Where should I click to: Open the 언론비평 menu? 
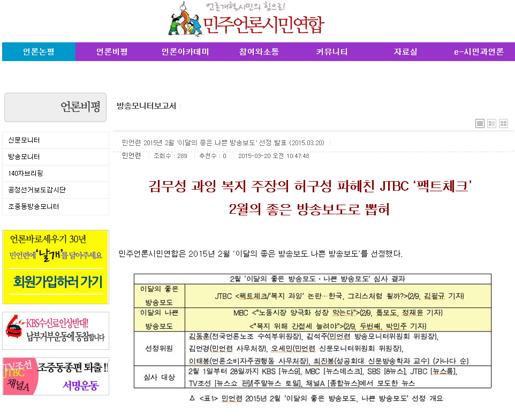(x=112, y=52)
